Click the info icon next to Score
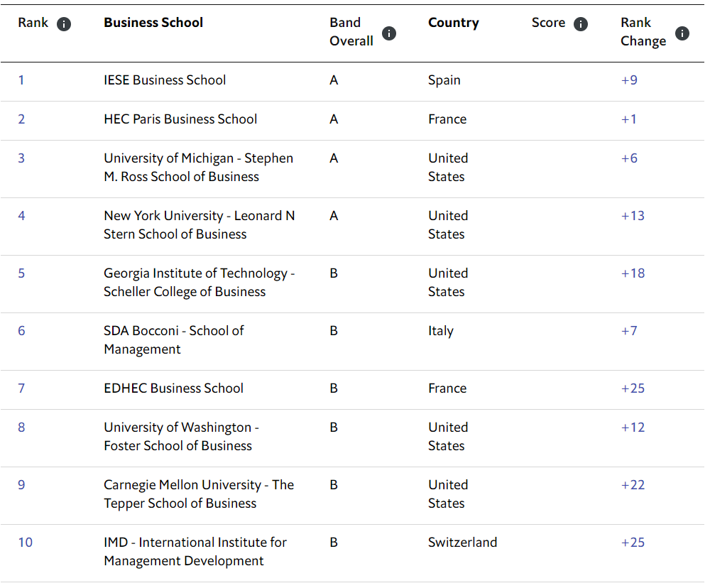Screen dimensions: 710x588 [581, 25]
